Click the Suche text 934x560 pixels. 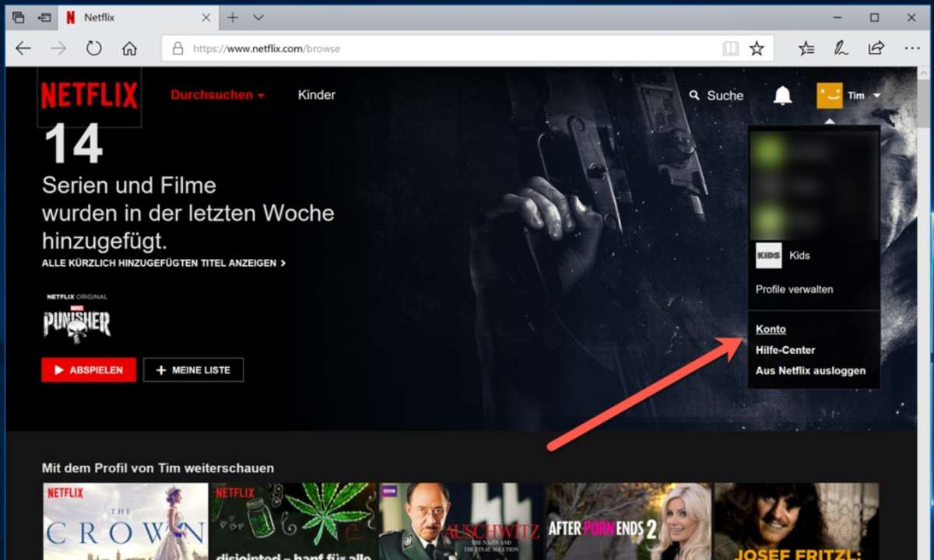[725, 96]
